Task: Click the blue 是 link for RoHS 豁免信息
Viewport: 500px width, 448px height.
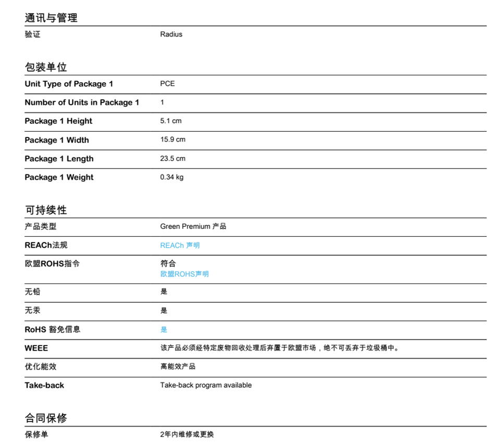Action: [x=164, y=329]
